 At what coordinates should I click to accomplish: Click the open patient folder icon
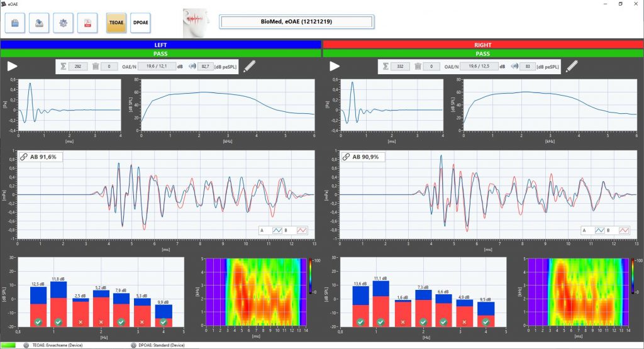[x=15, y=23]
